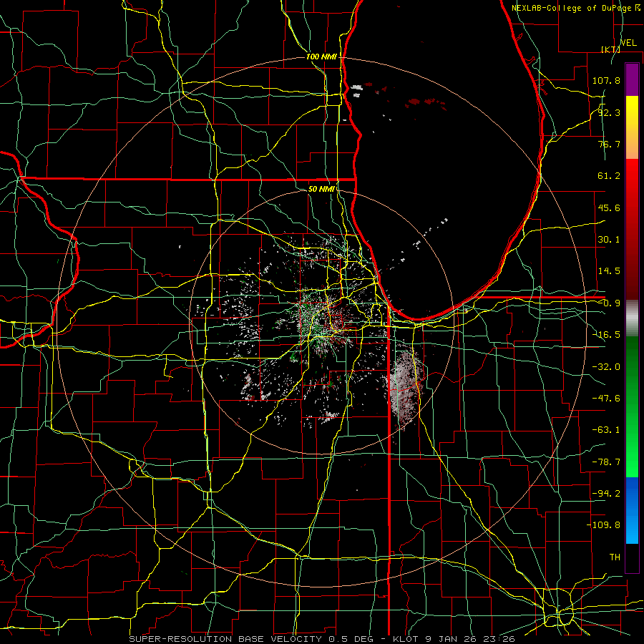644x644 pixels.
Task: Click the -63.1 value on velocity scale
Action: pyautogui.click(x=606, y=430)
